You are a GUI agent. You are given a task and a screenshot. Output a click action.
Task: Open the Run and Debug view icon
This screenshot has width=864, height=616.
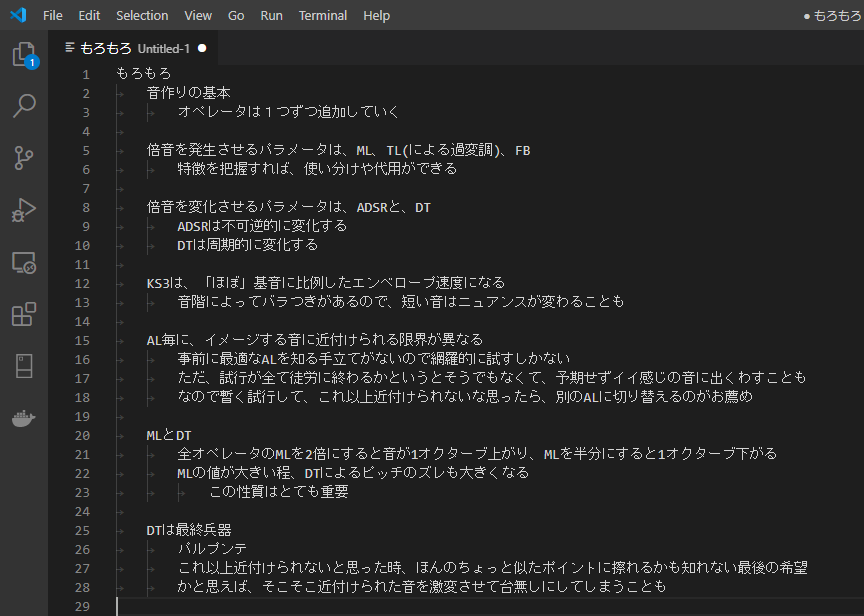click(24, 210)
